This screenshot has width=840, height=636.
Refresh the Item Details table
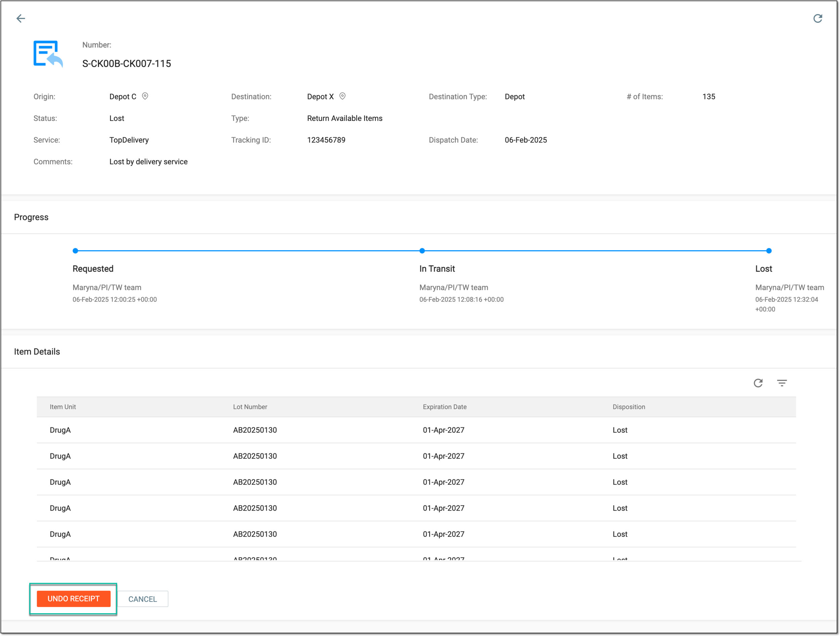pos(758,383)
